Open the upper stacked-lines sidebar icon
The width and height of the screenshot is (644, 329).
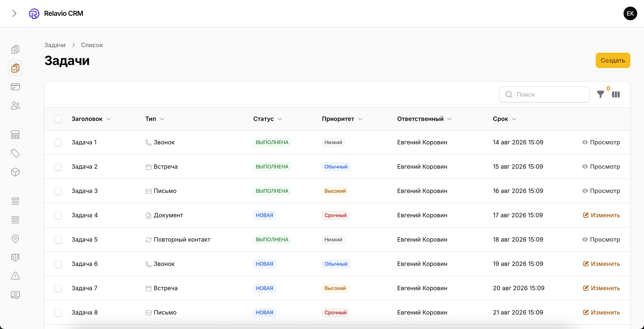coord(15,201)
